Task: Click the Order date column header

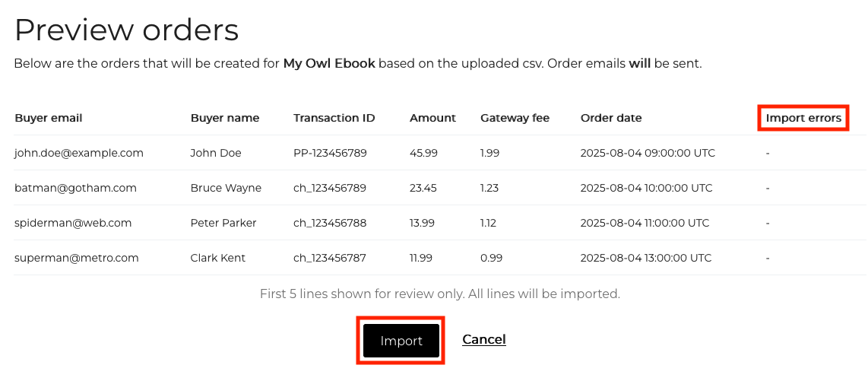Action: point(611,118)
